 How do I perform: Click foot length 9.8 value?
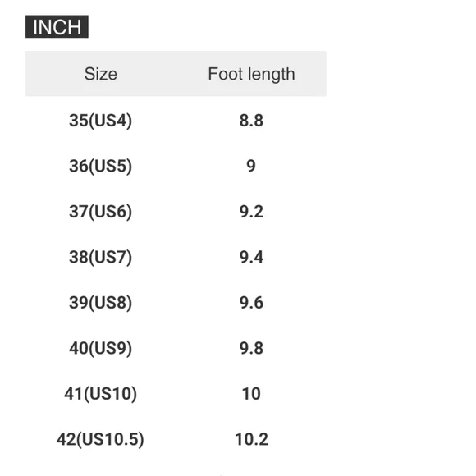251,348
